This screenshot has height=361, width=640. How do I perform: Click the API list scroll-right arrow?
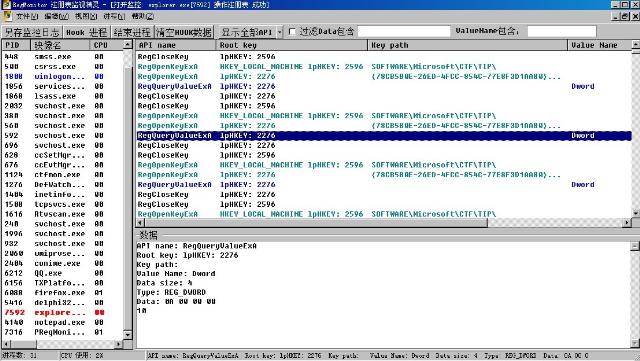[627, 223]
